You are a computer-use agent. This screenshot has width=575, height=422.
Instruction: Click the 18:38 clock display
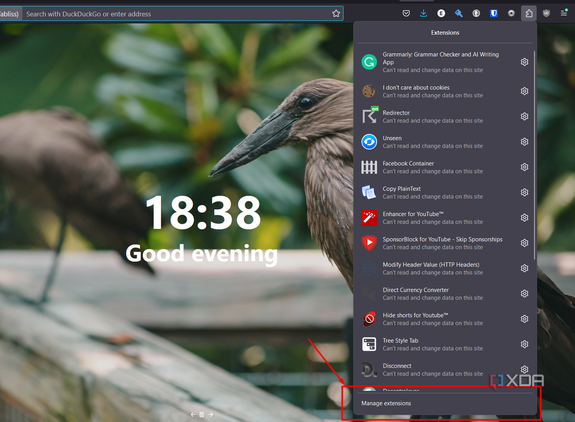[x=203, y=213]
